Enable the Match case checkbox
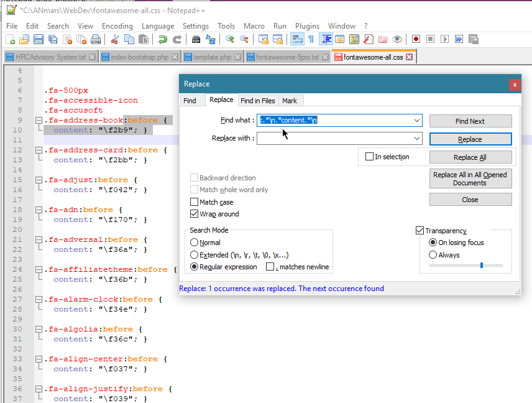 pos(195,202)
